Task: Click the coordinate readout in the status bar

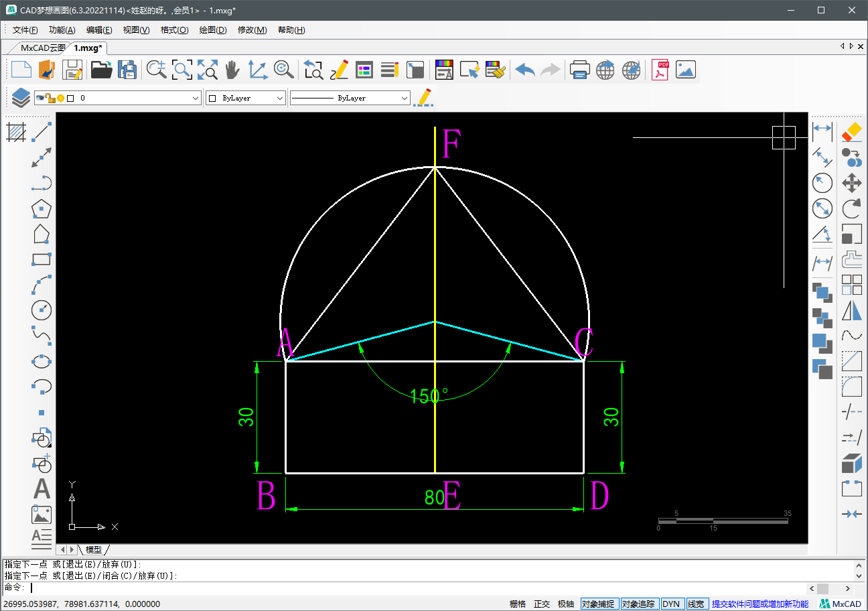Action: point(82,604)
